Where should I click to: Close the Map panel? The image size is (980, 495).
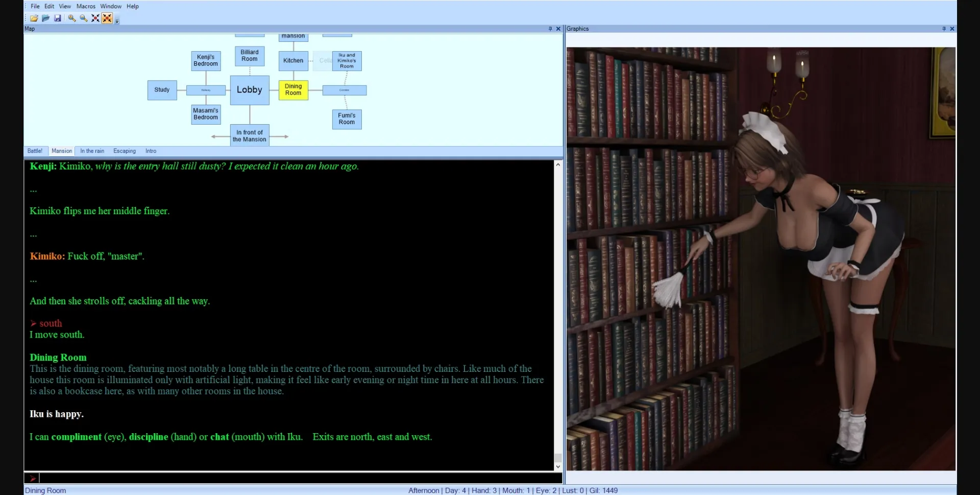558,29
